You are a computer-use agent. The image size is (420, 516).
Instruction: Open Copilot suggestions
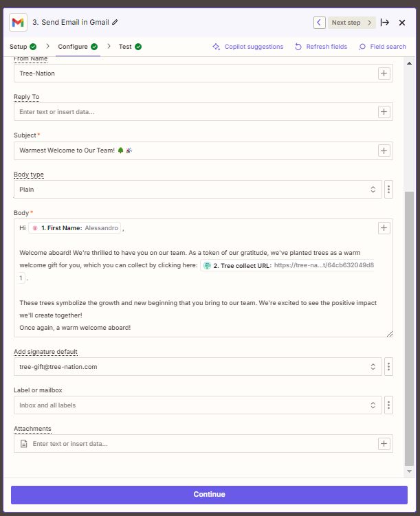click(x=248, y=47)
